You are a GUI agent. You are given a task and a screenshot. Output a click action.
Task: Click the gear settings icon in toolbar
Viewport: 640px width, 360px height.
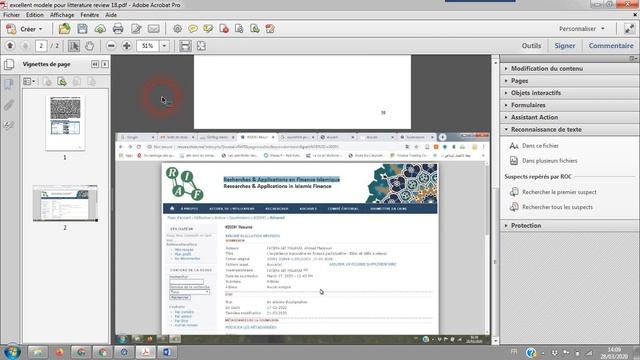(x=177, y=29)
